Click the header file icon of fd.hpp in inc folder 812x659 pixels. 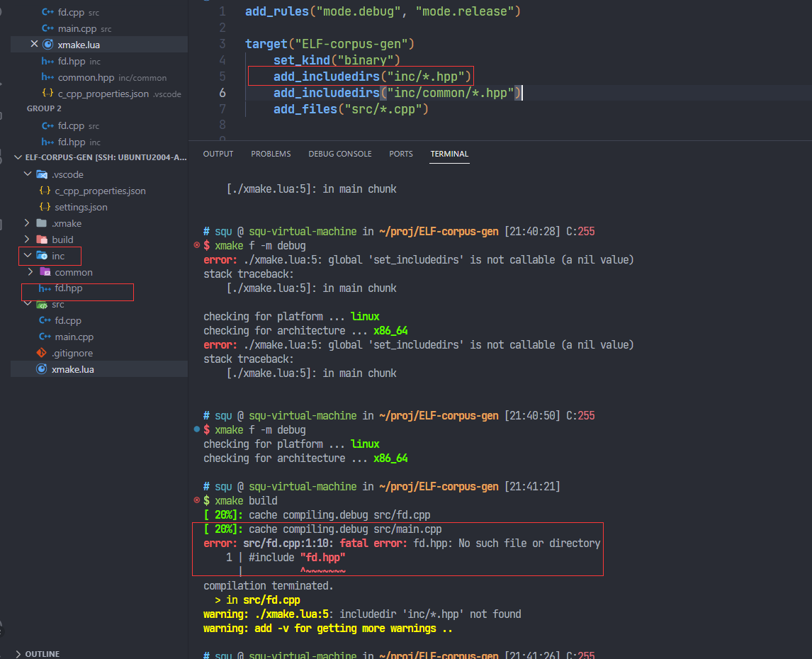[x=45, y=288]
